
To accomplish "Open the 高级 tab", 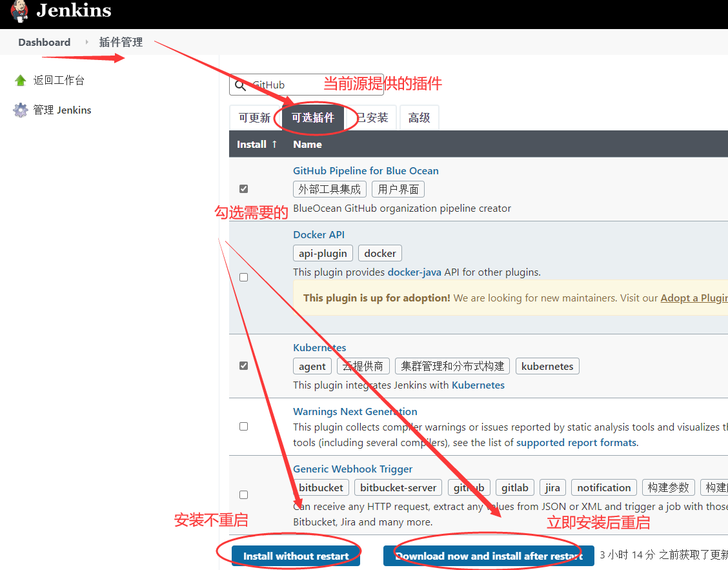I will (x=420, y=117).
